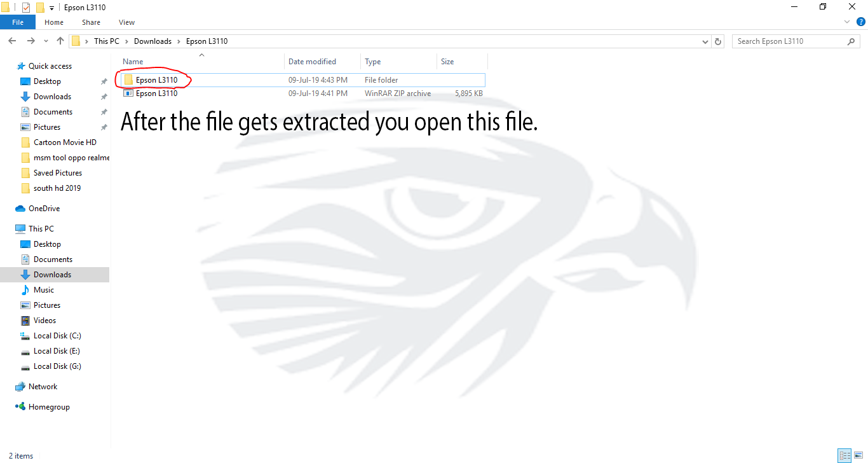Switch to Details view layout

coord(844,455)
